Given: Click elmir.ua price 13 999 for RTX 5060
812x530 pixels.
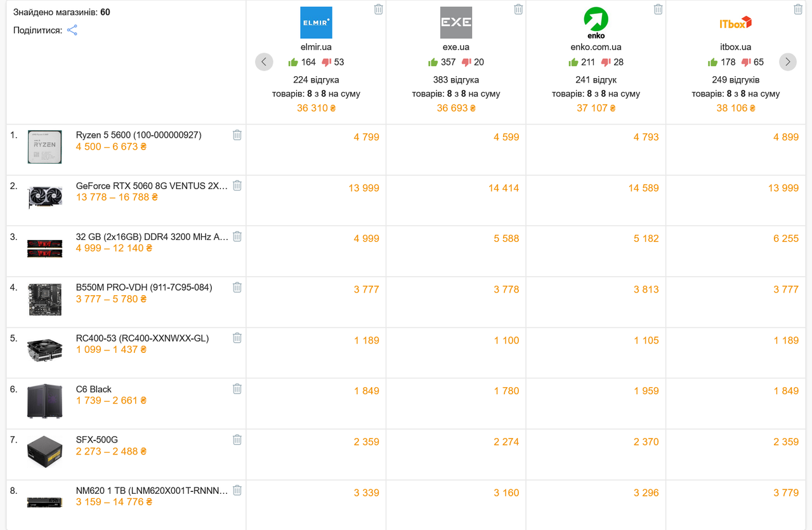Looking at the screenshot, I should click(x=363, y=187).
